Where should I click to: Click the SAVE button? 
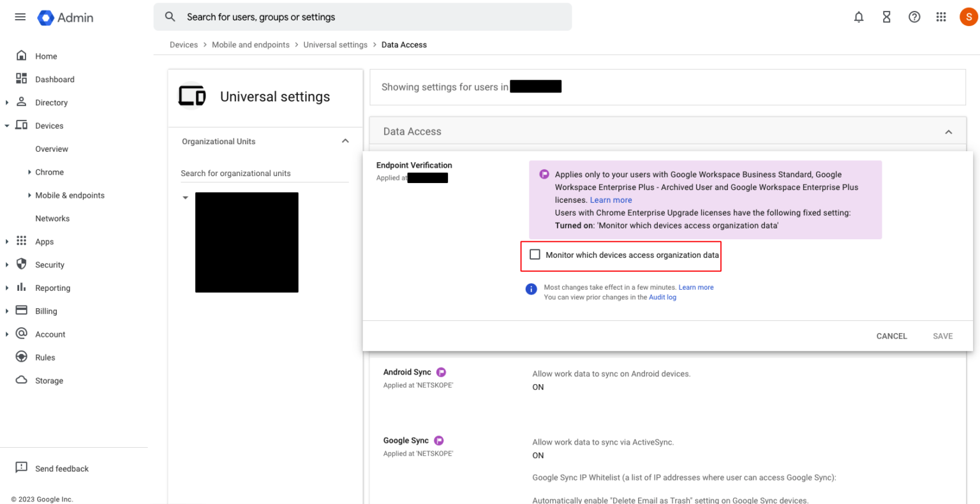coord(942,336)
